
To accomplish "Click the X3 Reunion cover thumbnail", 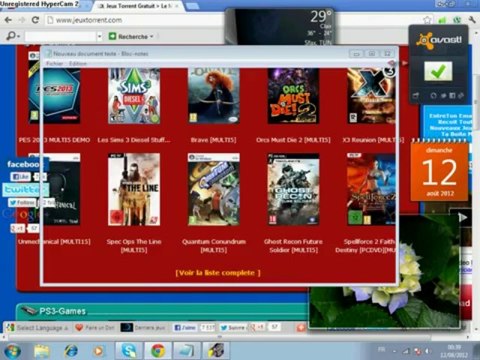I will 371,96.
